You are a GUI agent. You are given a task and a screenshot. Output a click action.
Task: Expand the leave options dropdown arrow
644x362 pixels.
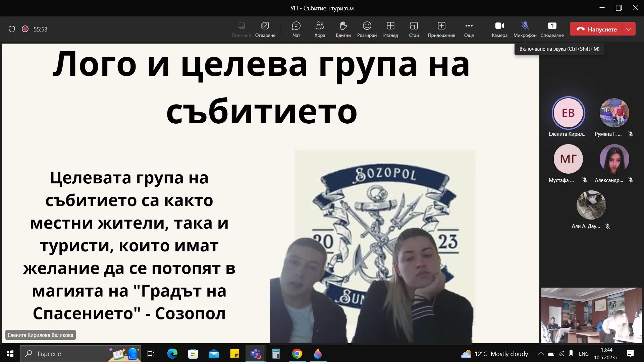629,29
